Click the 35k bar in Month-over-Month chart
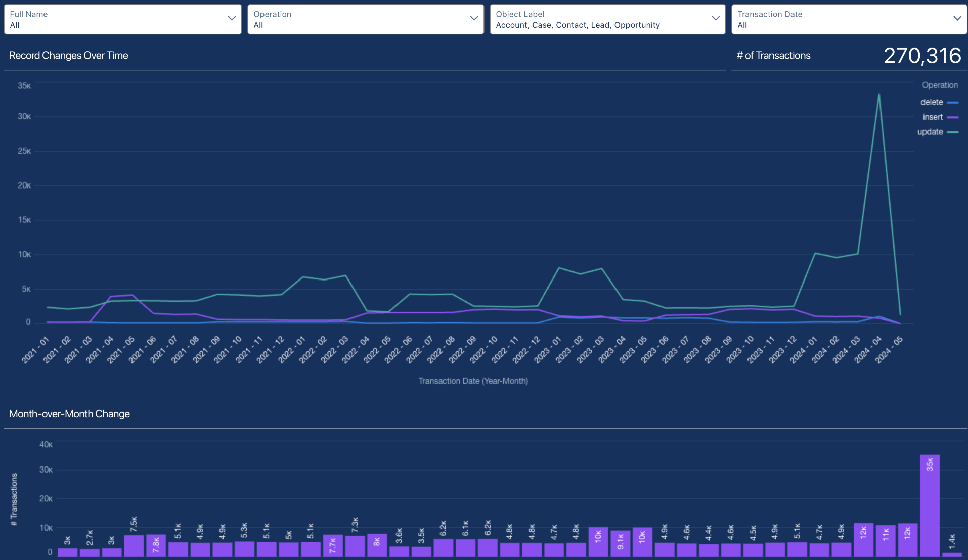The image size is (968, 560). 930,505
